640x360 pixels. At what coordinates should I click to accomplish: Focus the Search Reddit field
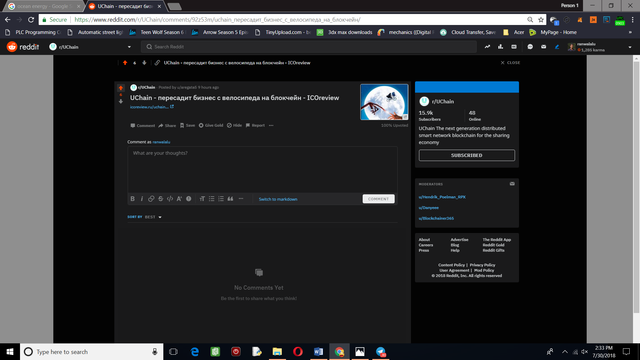(309, 47)
